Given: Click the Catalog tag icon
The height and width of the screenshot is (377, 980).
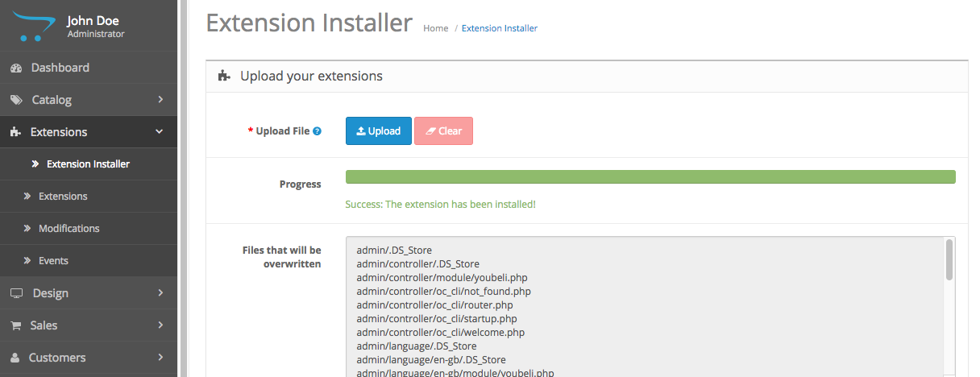Looking at the screenshot, I should click(16, 100).
